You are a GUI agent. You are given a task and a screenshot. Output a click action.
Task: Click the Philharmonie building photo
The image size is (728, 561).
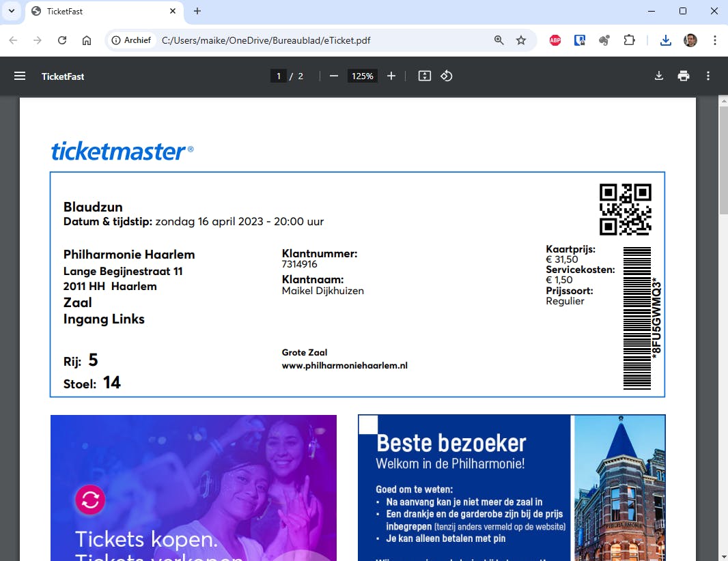[619, 488]
